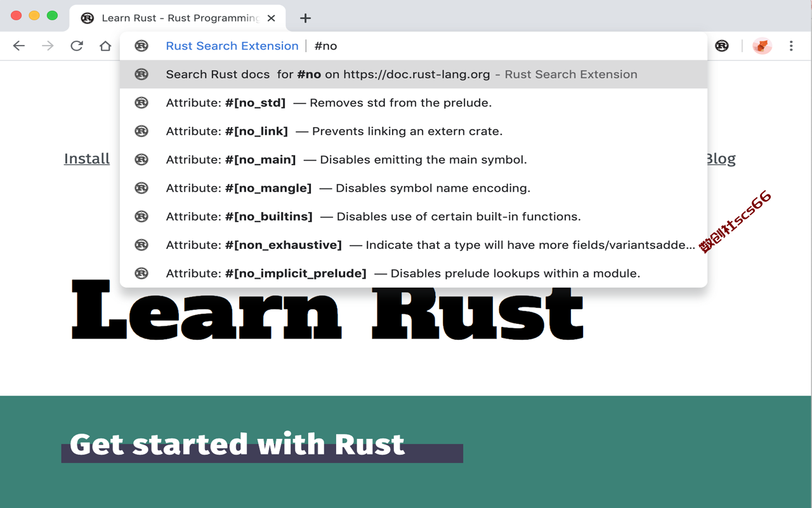The height and width of the screenshot is (508, 812).
Task: Choose the #[no_link] attribute suggestion
Action: (414, 131)
